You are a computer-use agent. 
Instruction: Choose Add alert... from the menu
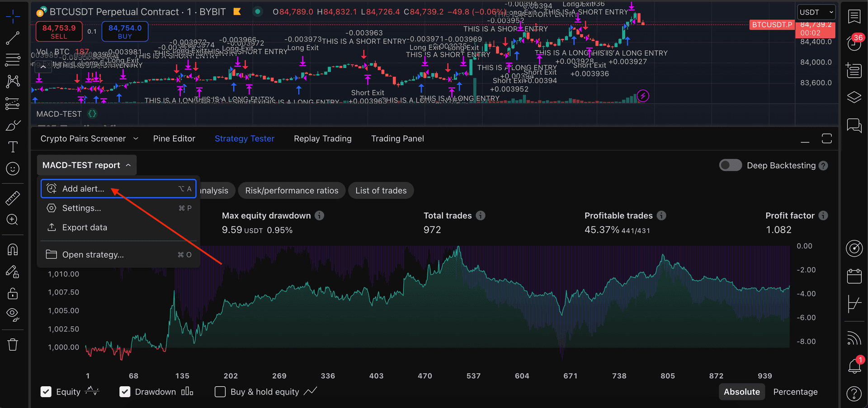coord(83,189)
